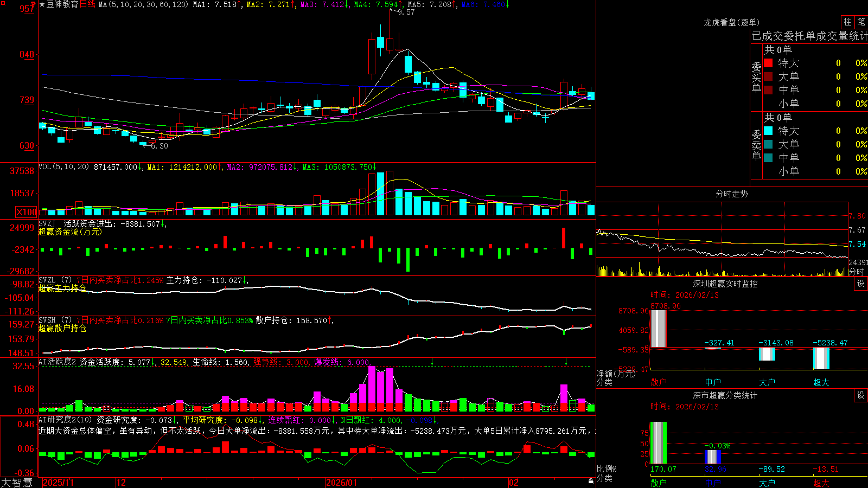Screen dimensions: 868x488
Task: Click the 已成交委托单成交量统计 header
Action: tap(809, 36)
